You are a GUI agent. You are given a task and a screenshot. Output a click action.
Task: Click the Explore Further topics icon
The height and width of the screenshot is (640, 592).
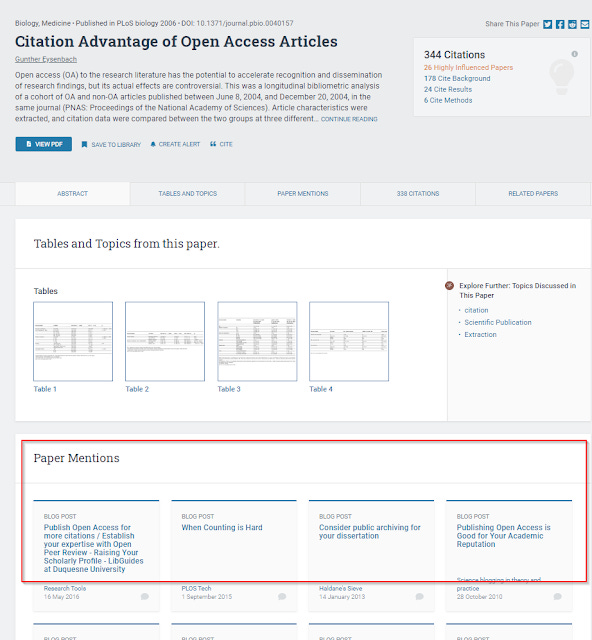pos(450,286)
